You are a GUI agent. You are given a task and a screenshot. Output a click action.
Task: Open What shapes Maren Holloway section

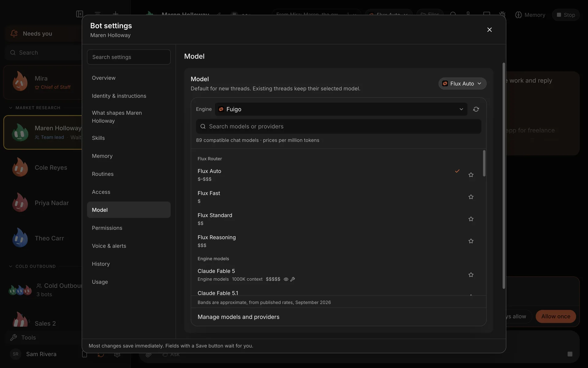tap(129, 117)
